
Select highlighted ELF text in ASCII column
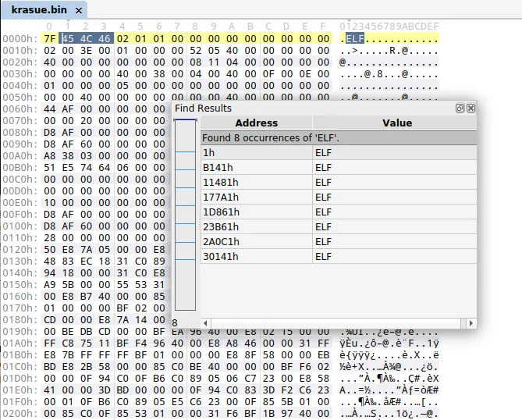(x=354, y=38)
